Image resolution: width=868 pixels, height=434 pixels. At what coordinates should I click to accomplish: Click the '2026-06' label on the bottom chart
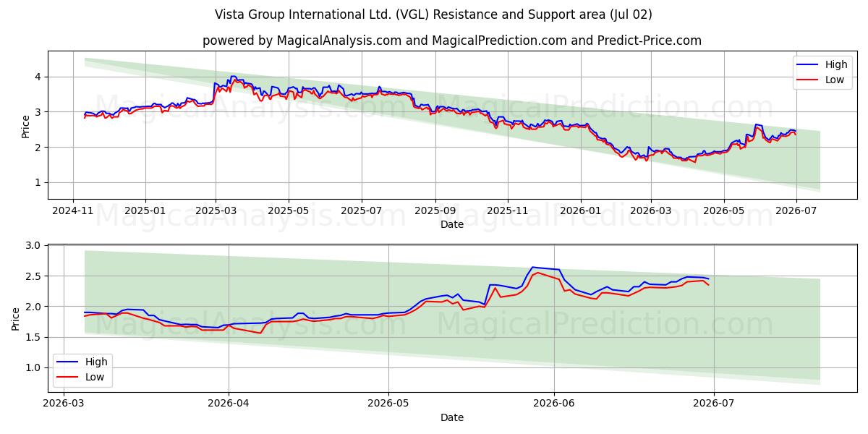(x=554, y=404)
